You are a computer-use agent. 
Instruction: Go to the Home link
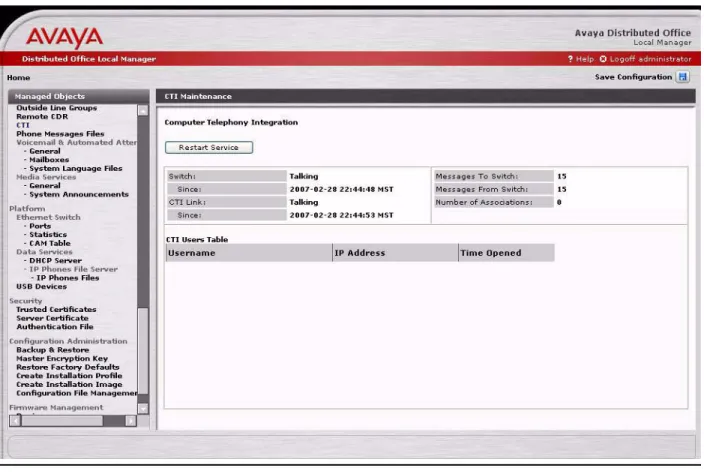pos(18,77)
